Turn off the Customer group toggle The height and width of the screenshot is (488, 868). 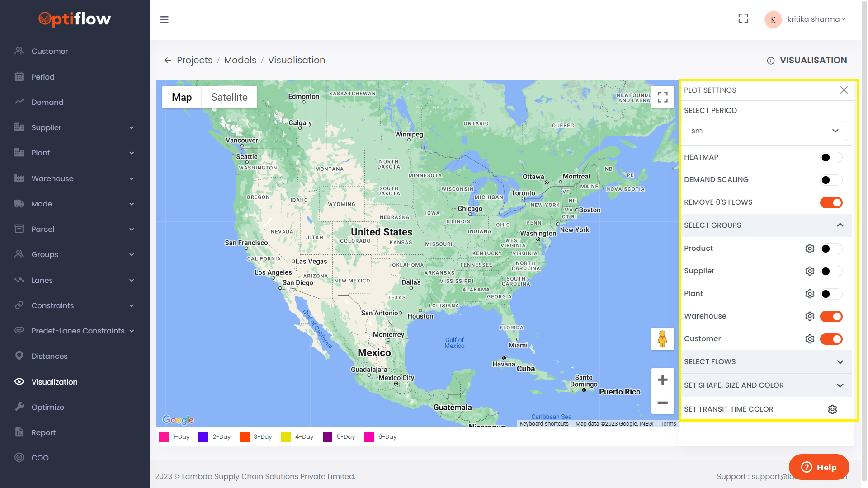(831, 339)
